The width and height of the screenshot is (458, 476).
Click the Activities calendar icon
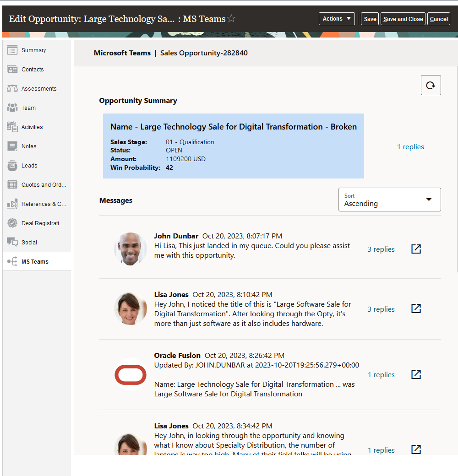tap(12, 127)
